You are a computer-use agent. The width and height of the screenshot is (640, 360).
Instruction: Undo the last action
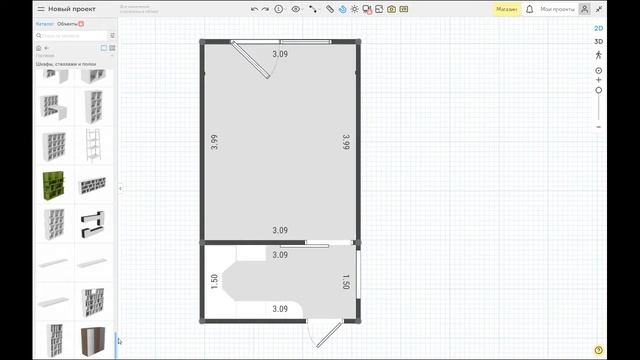254,9
